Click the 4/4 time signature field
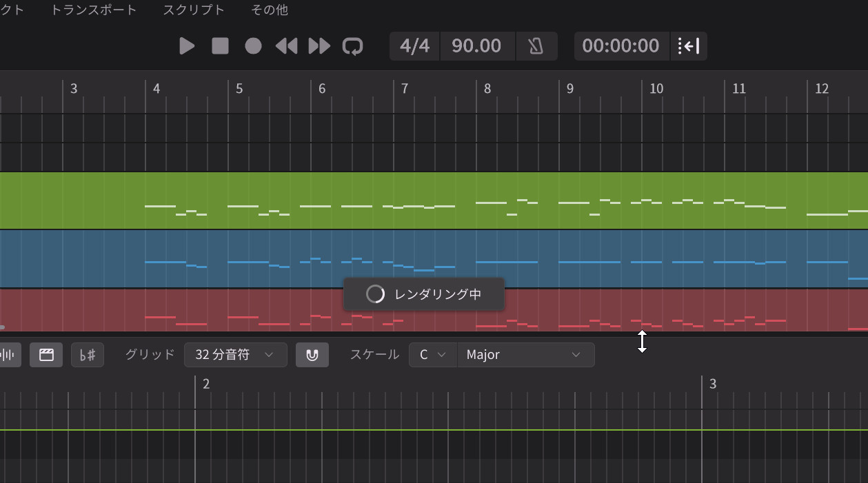Viewport: 868px width, 483px height. tap(414, 46)
